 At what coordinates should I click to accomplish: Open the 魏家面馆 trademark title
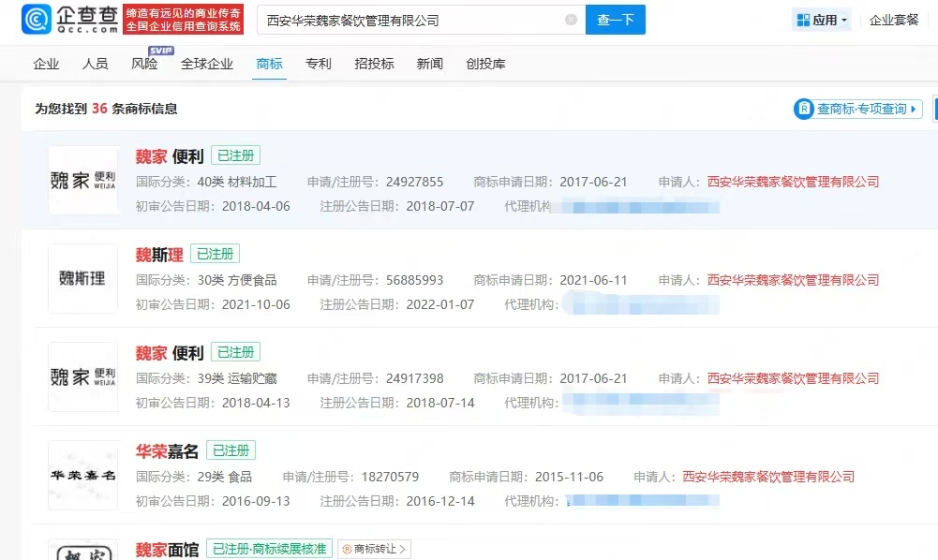click(x=167, y=550)
